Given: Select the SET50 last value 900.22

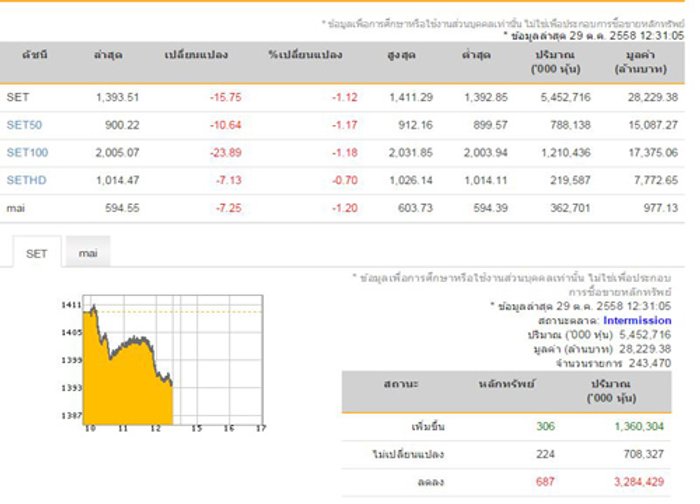Looking at the screenshot, I should [x=122, y=125].
